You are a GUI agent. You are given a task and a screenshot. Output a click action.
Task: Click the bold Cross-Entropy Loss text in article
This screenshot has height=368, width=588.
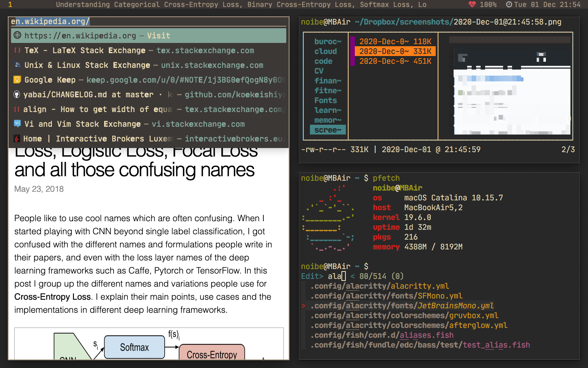pos(53,297)
